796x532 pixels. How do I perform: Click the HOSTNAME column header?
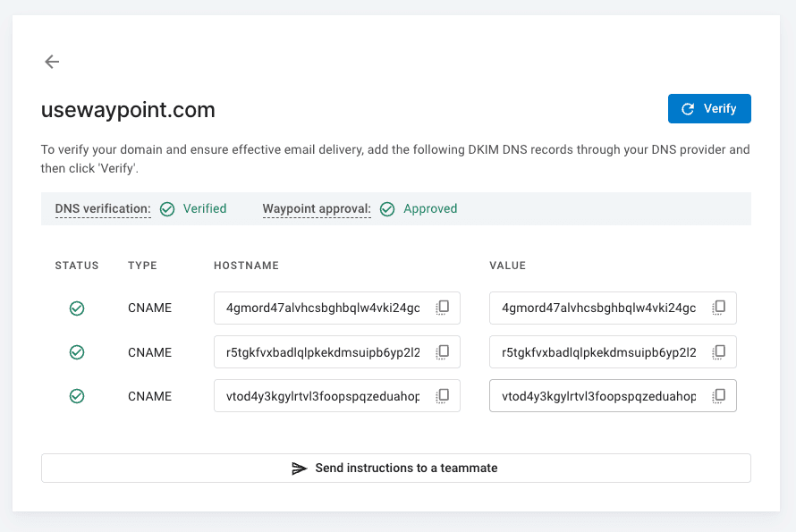(x=246, y=266)
